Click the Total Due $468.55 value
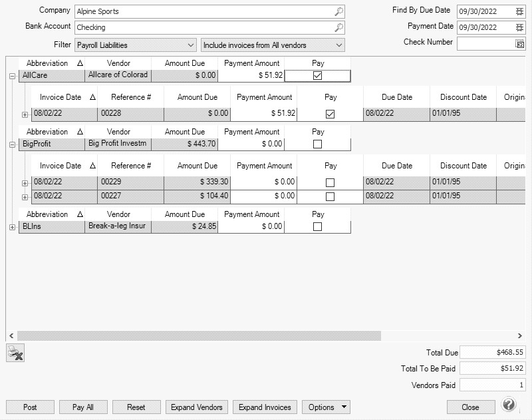532x420 pixels. coord(493,352)
